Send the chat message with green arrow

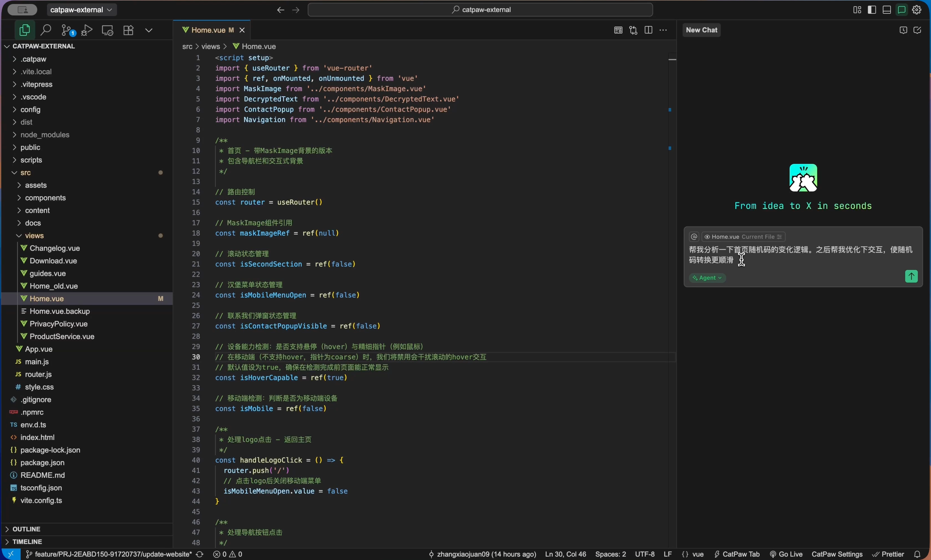pos(911,277)
